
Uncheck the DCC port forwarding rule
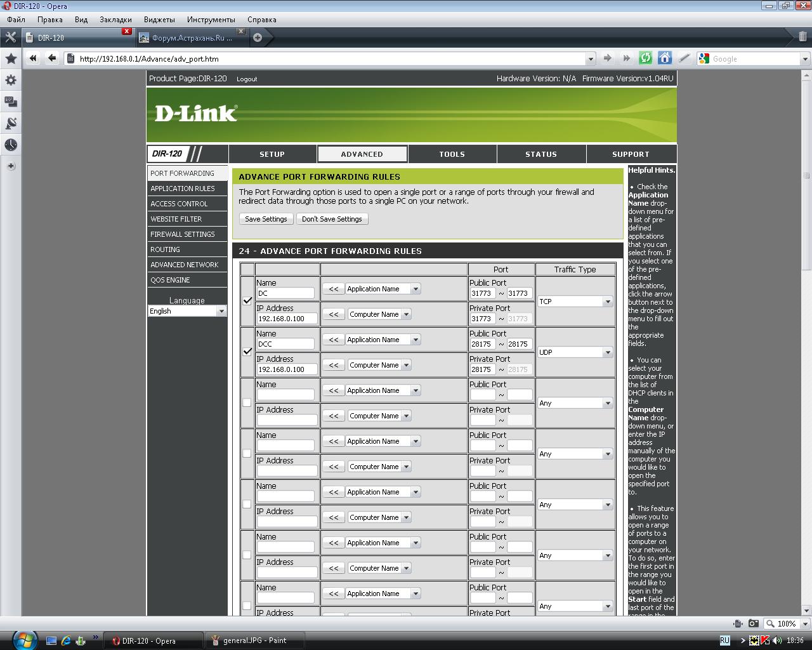(247, 352)
